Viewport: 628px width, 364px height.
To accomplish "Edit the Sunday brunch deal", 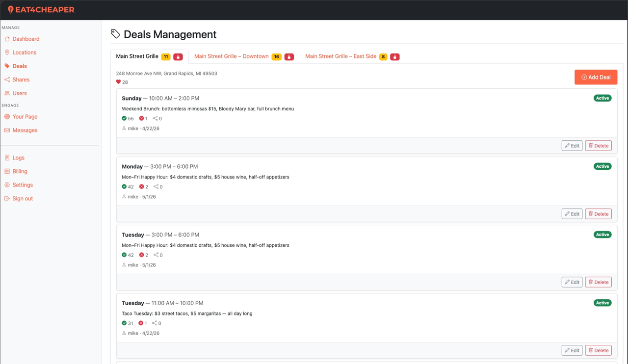I will (x=572, y=146).
